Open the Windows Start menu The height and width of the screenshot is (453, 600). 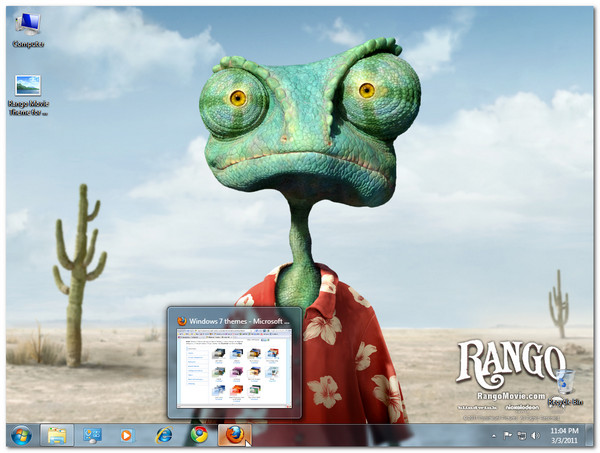pyautogui.click(x=20, y=435)
